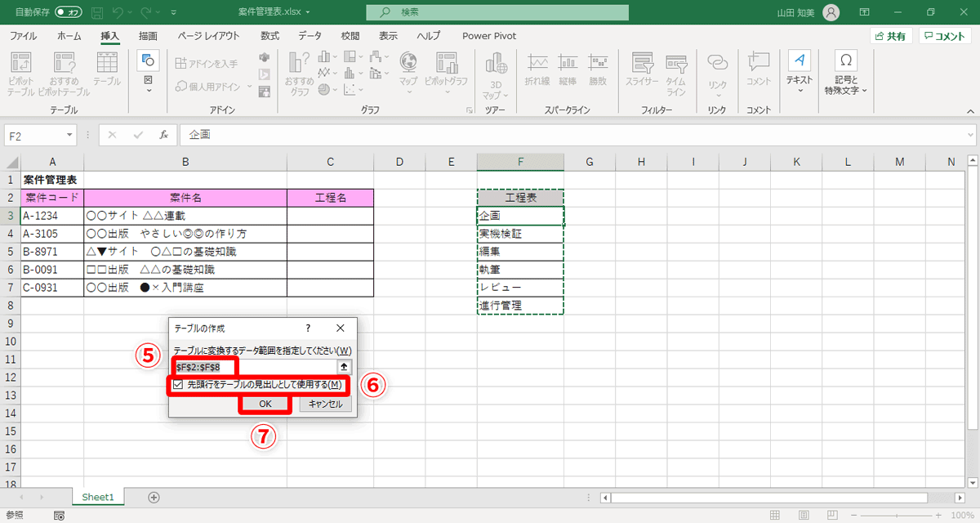Select the 工程名 header cell
Viewport: 980px width, 523px height.
click(331, 198)
